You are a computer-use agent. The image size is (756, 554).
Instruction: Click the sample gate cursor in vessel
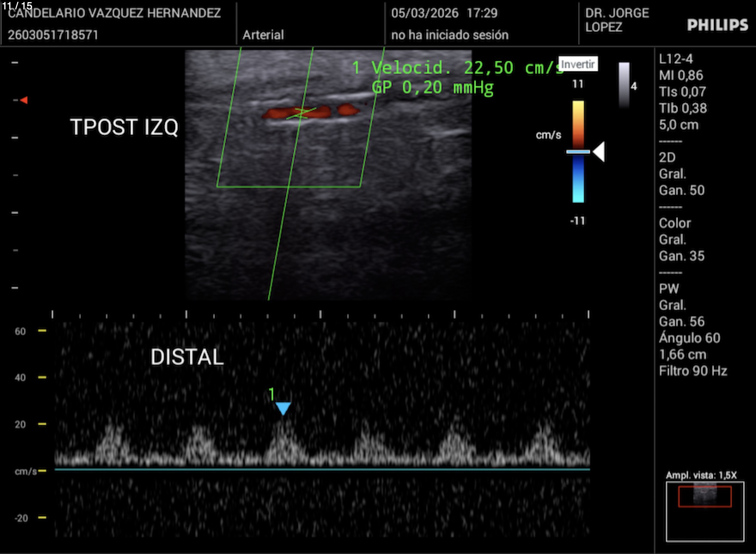pyautogui.click(x=302, y=113)
